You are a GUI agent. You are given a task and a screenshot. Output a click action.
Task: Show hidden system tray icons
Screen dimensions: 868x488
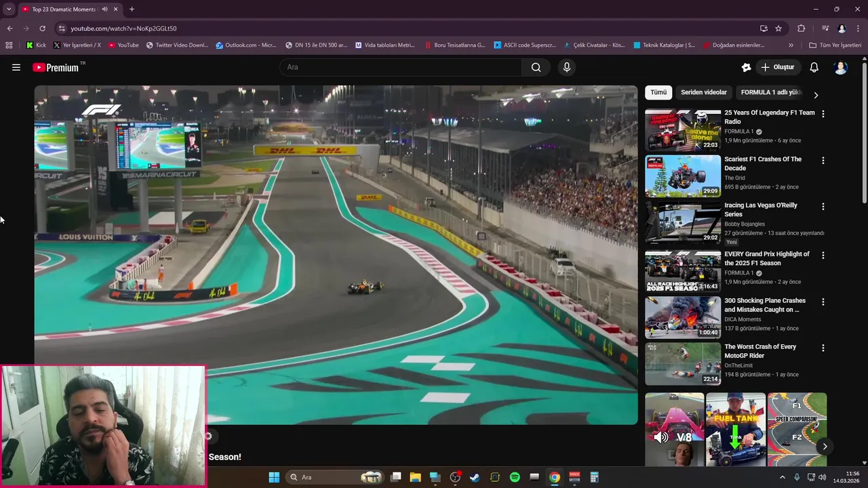[783, 477]
